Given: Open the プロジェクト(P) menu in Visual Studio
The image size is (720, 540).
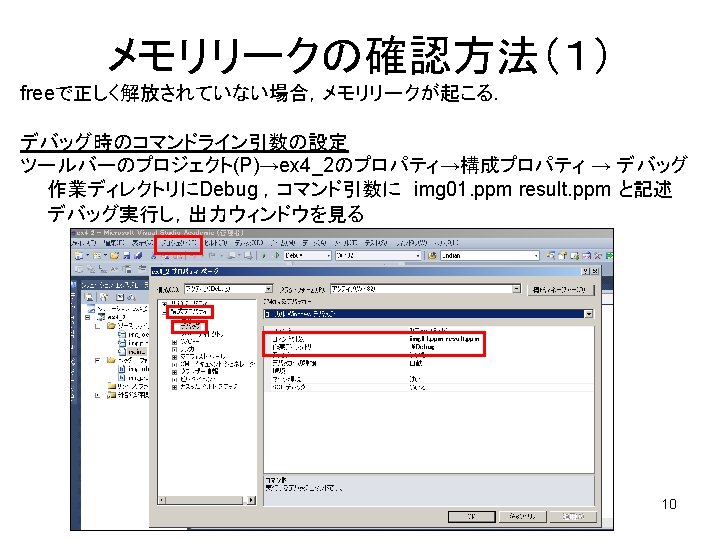Looking at the screenshot, I should [x=178, y=243].
